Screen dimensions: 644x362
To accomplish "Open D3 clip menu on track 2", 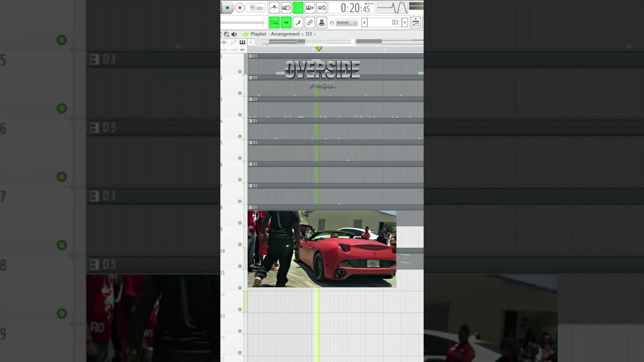I will pos(250,77).
